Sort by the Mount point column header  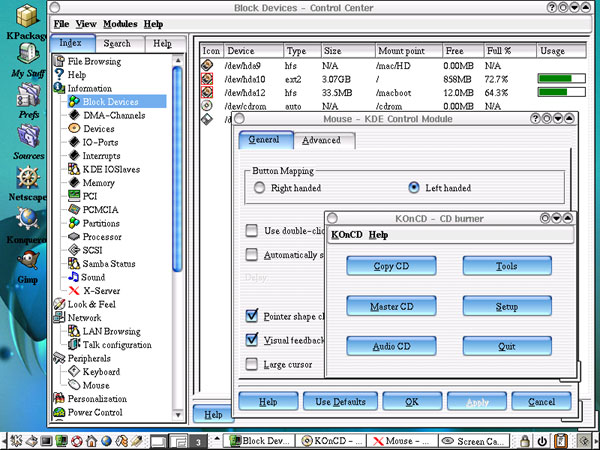408,51
